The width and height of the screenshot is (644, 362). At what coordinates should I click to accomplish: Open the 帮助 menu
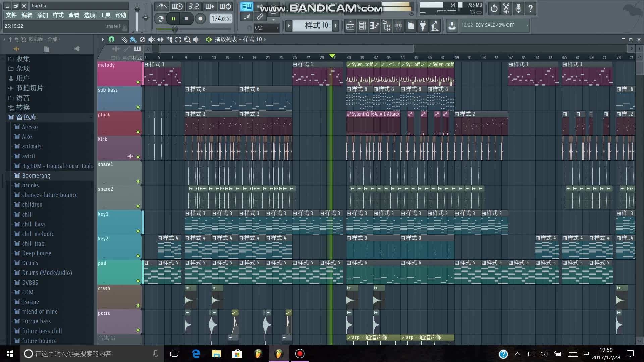121,15
